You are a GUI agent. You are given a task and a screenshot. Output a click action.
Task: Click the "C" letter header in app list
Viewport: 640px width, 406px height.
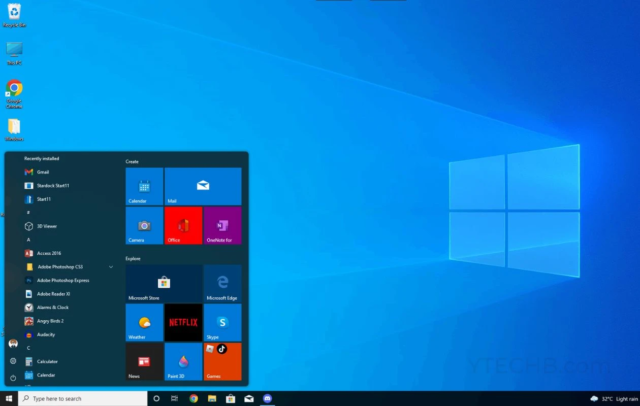pos(28,348)
